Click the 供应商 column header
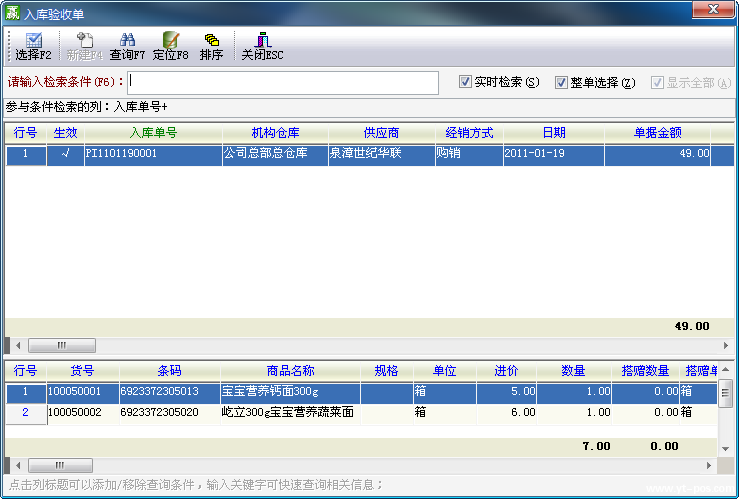The height and width of the screenshot is (499, 739). click(381, 133)
